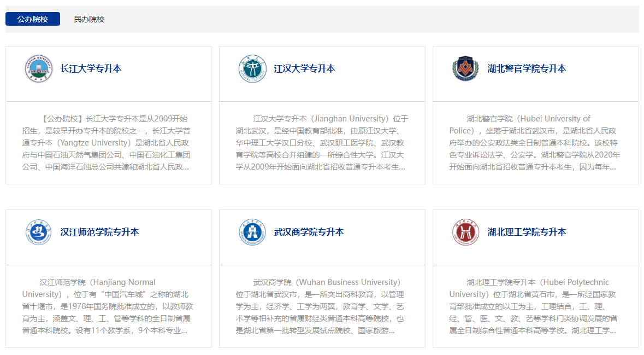Click the 汉江师范学院 logo icon

click(39, 232)
